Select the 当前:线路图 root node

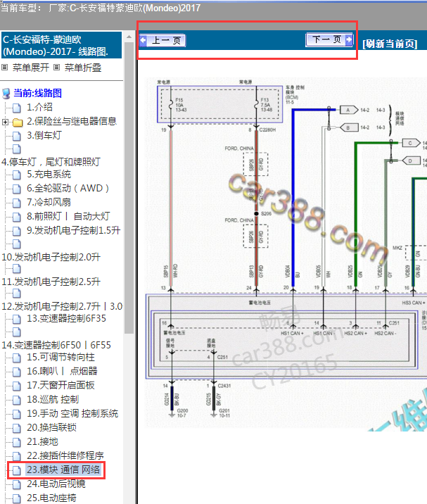coord(37,93)
